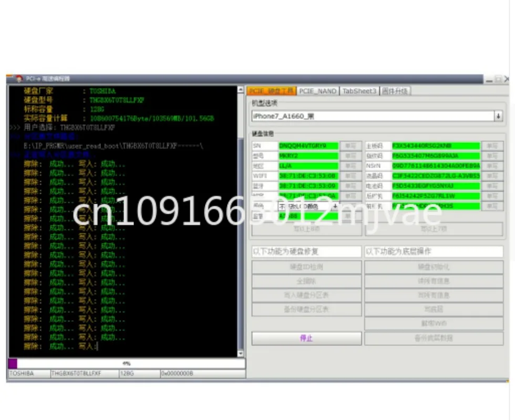This screenshot has width=515, height=420.
Task: Open the iPhone7_A1660 model dropdown arrow
Action: [x=499, y=116]
